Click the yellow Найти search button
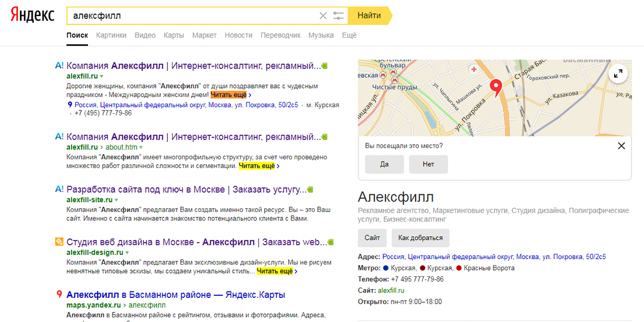 pos(369,16)
